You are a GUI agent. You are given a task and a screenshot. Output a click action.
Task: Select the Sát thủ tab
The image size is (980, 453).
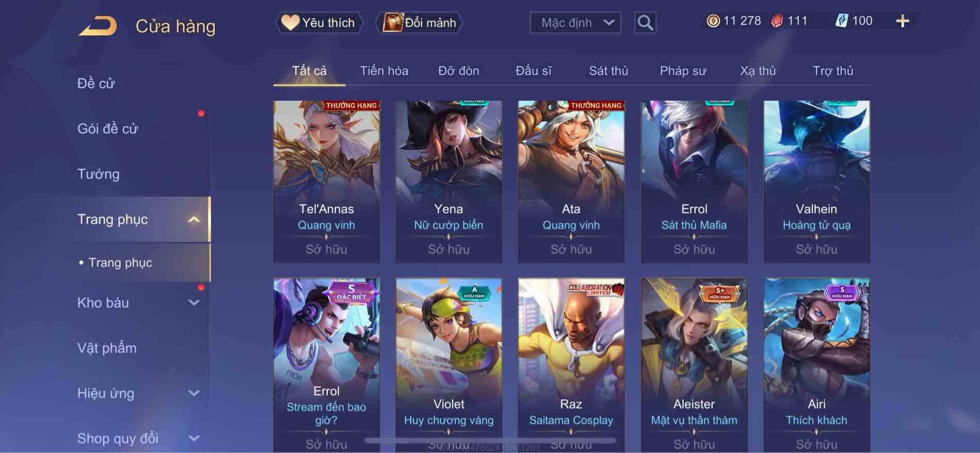[x=608, y=71]
